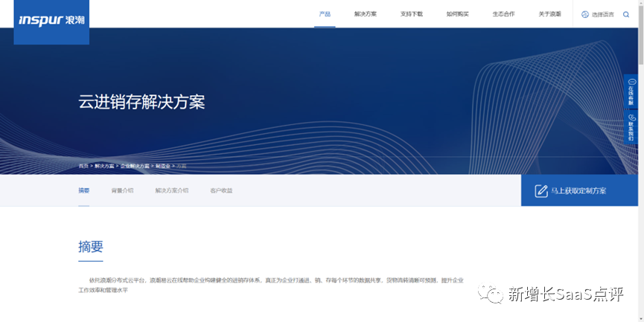Follow the 制造业 breadcrumb link

162,166
